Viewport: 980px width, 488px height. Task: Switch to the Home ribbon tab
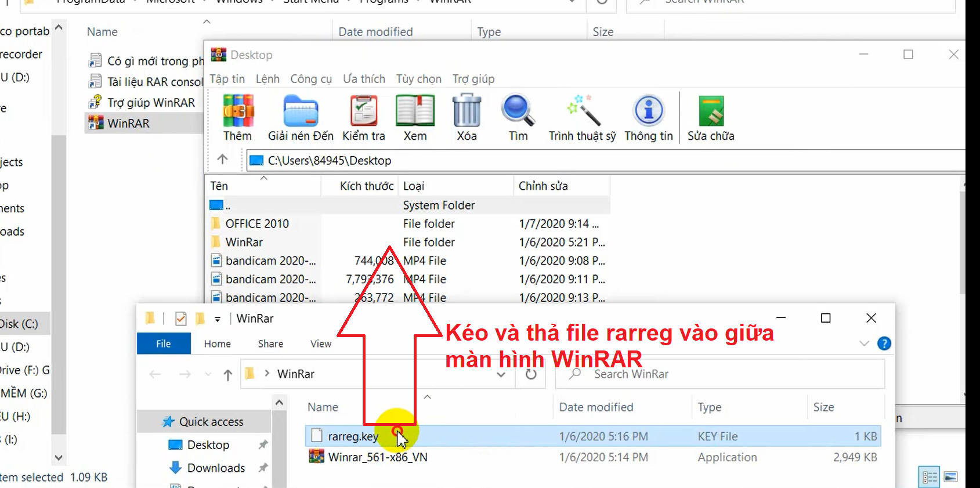(218, 344)
